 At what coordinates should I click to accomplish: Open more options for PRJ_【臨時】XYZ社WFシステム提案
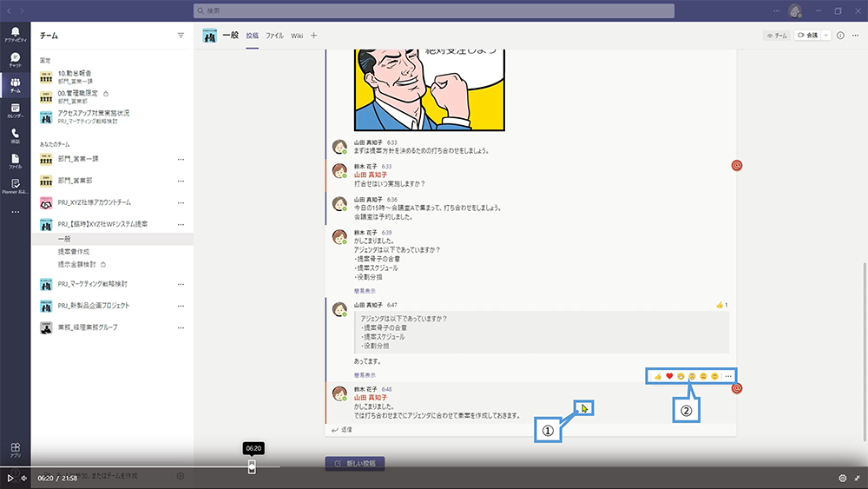click(181, 224)
